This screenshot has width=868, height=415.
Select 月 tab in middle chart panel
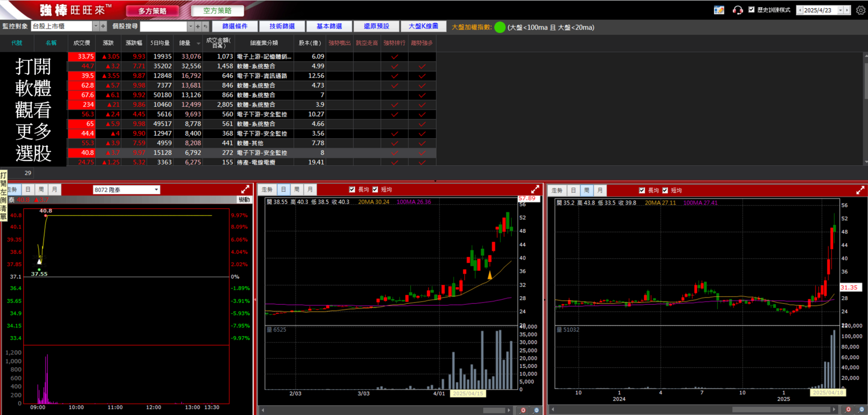(x=310, y=189)
